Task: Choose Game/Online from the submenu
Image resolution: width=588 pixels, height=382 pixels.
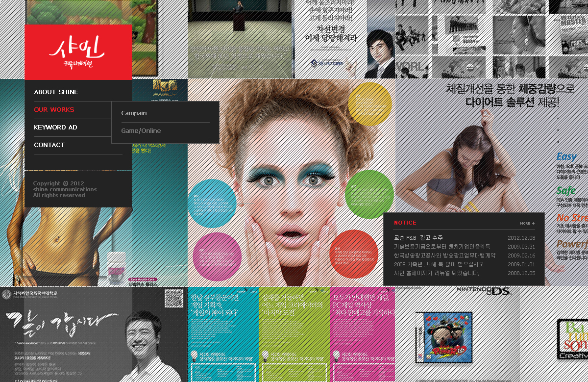Action: coord(141,131)
